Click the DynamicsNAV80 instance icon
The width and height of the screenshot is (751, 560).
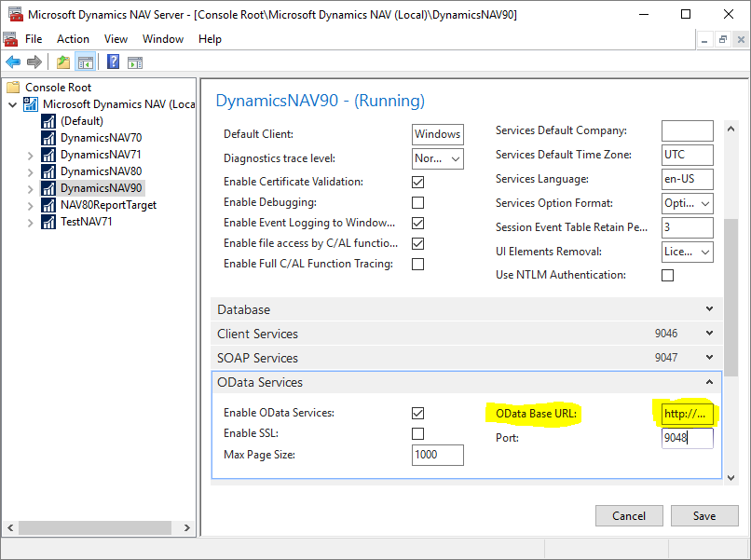click(48, 171)
